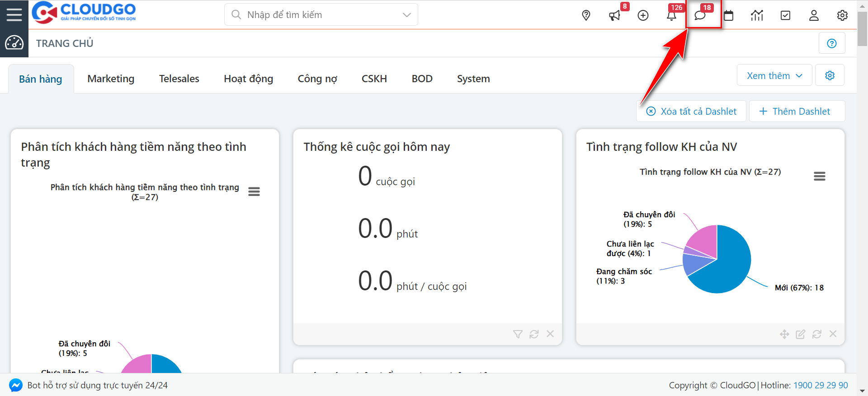
Task: Switch to the Marketing tab
Action: tap(111, 79)
